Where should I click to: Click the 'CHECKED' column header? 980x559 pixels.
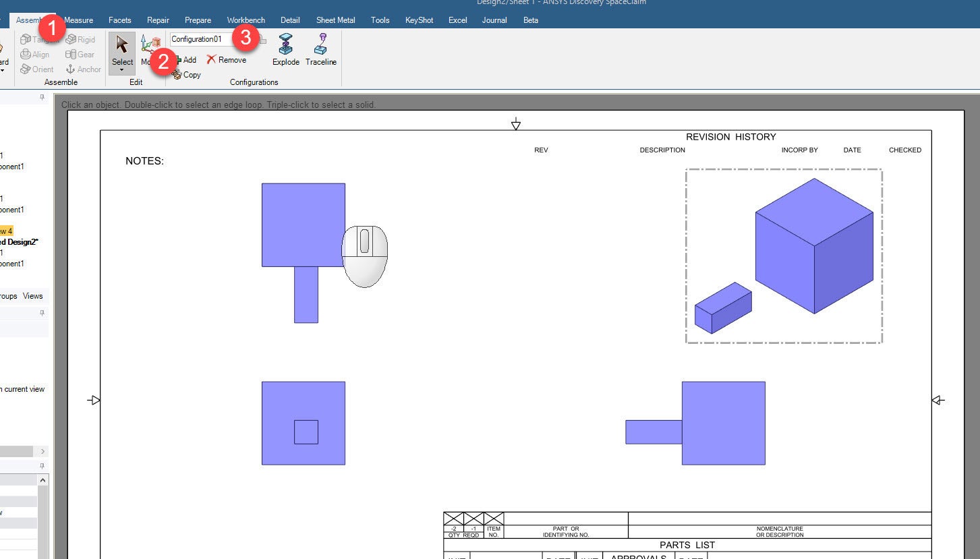905,150
